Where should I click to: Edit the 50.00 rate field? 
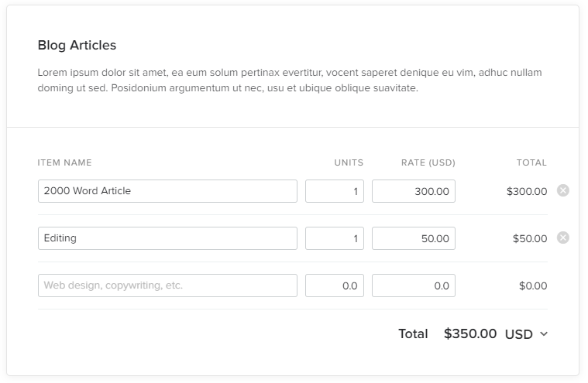point(414,238)
